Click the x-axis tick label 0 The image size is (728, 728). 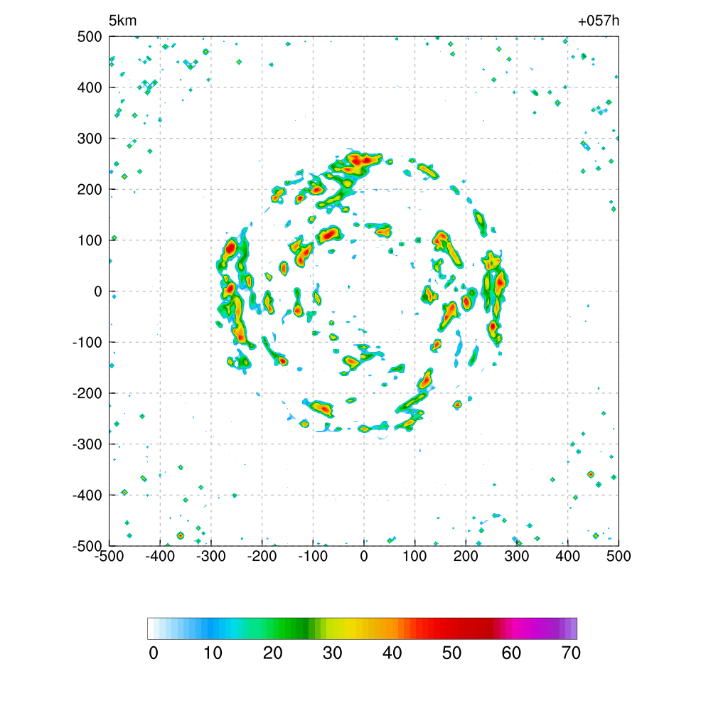point(364,556)
